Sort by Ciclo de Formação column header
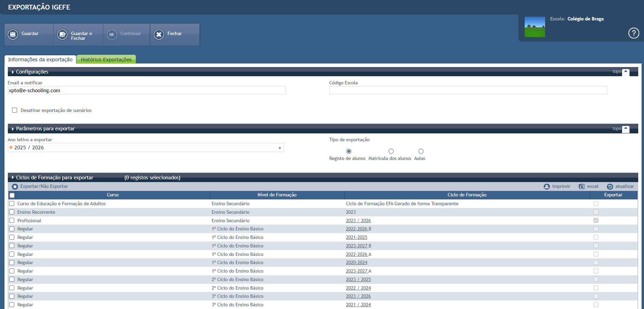This screenshot has height=309, width=644. point(467,195)
